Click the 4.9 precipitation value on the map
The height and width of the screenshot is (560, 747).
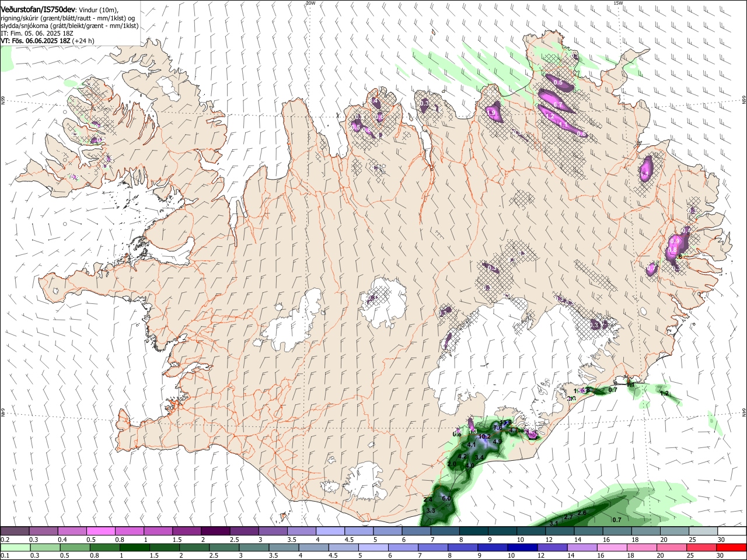coord(498,442)
